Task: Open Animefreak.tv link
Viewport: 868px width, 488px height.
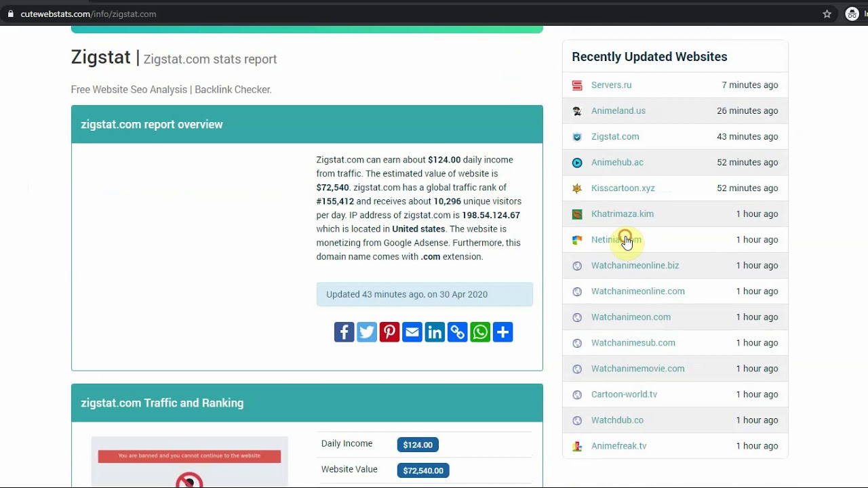Action: 619,445
